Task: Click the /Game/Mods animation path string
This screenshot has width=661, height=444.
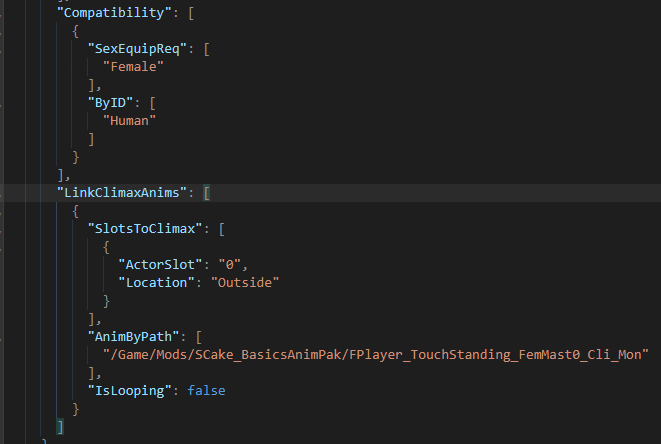Action: click(376, 354)
